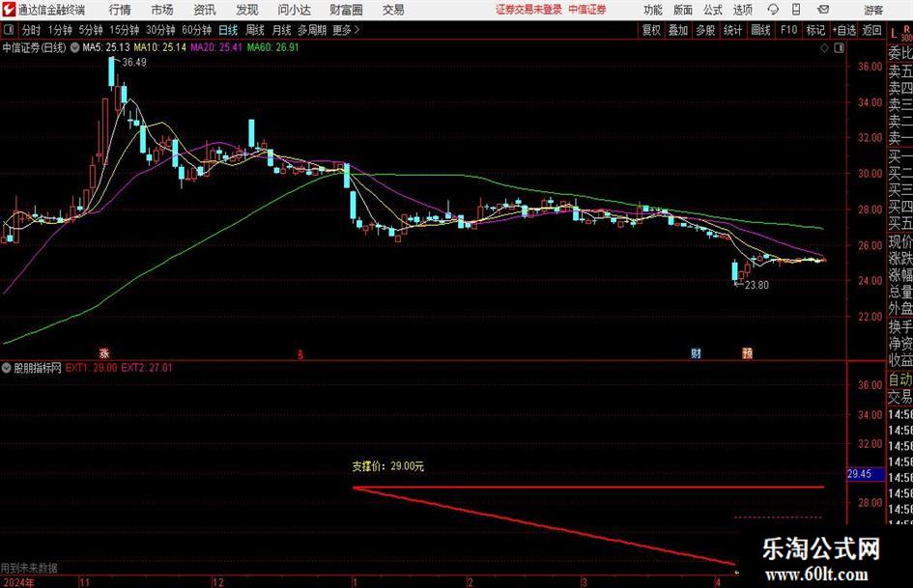Open the 选项 menu
The image size is (913, 588).
742,10
